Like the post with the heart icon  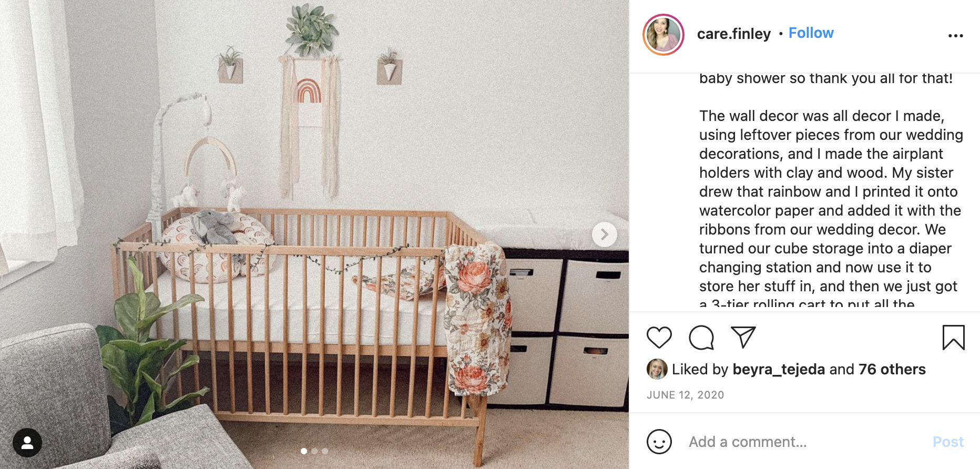click(659, 338)
